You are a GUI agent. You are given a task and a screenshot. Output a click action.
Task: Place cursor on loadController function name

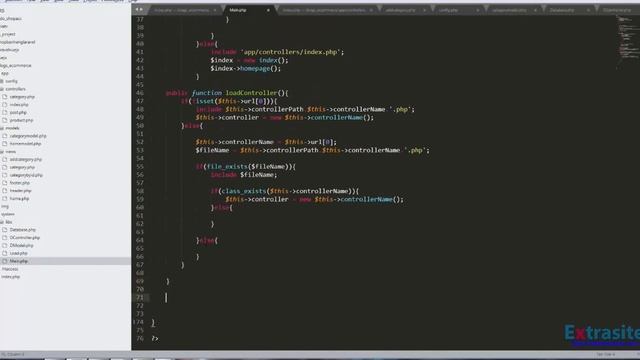[x=251, y=93]
